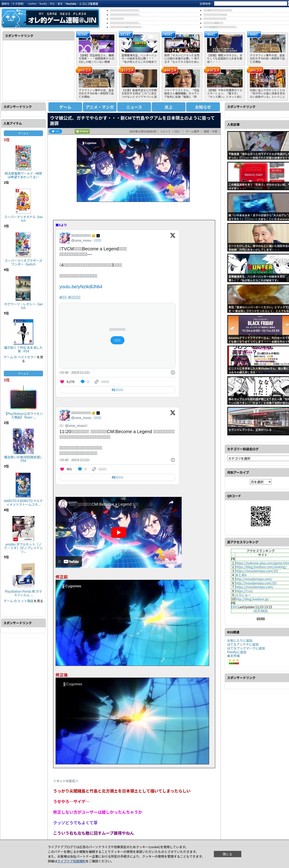
Task: Open the Amazon ブラックフライデー popular article
Action: point(258,329)
